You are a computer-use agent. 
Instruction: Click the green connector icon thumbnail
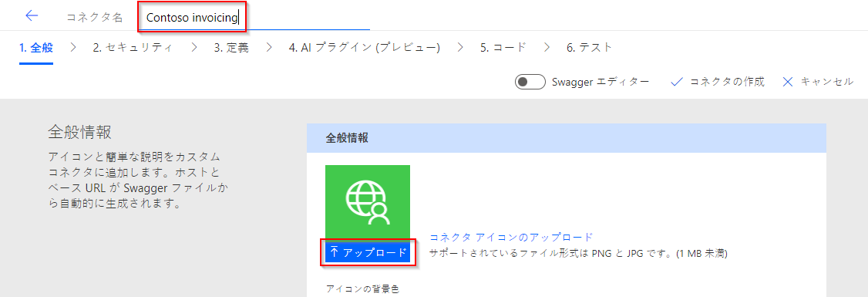pos(368,204)
